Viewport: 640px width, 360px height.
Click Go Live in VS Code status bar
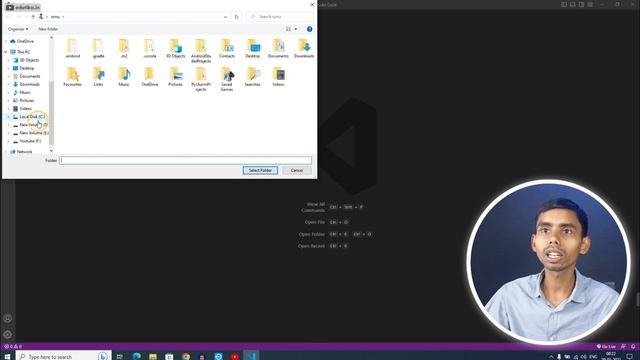click(x=606, y=347)
